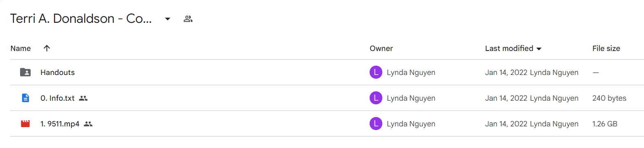Click the Terri A. Donaldson folder title
The width and height of the screenshot is (644, 148).
pos(81,19)
